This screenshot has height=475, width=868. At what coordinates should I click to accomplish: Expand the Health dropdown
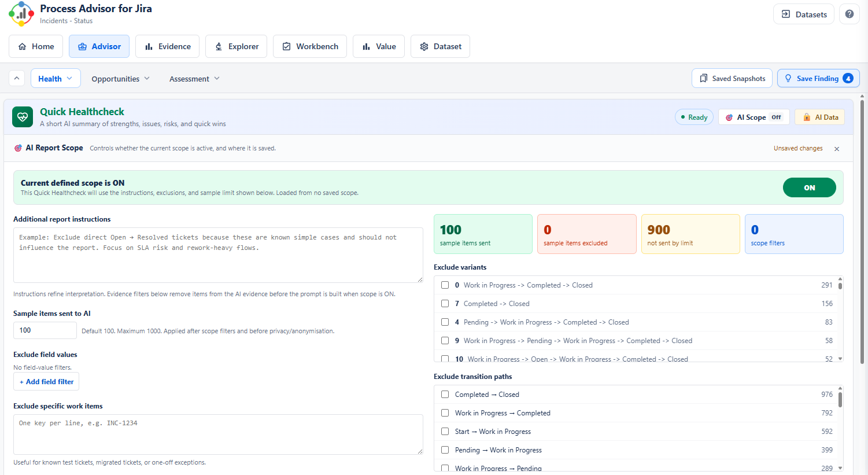click(x=56, y=78)
